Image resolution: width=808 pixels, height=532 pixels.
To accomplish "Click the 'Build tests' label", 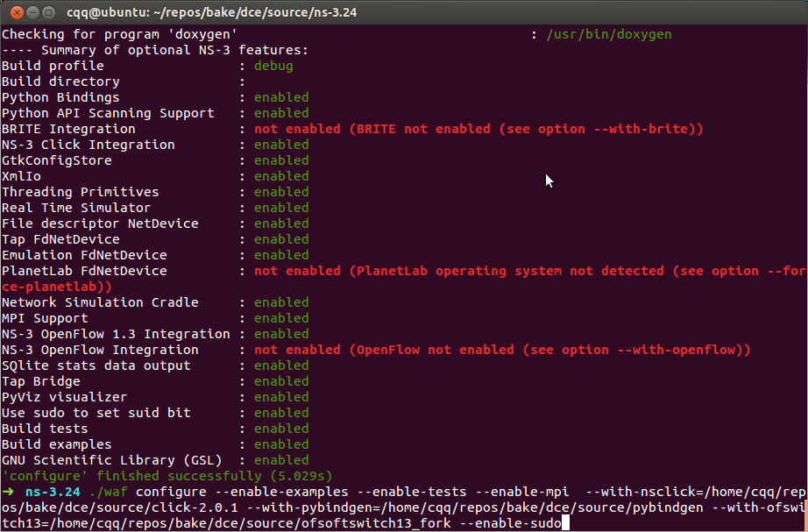I will click(45, 429).
